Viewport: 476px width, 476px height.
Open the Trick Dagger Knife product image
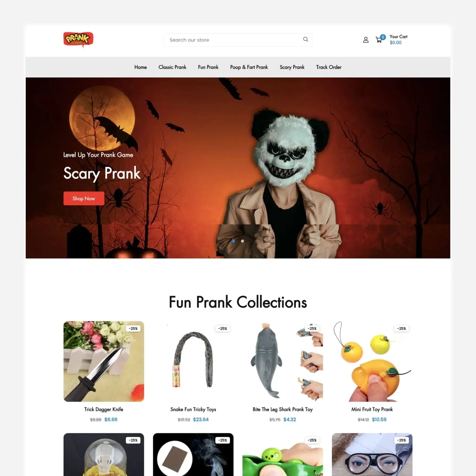point(104,361)
